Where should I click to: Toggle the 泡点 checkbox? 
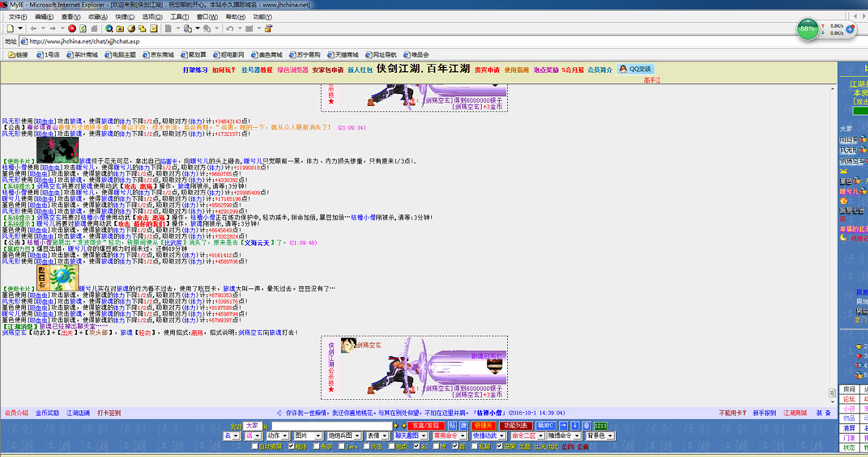coord(391,446)
